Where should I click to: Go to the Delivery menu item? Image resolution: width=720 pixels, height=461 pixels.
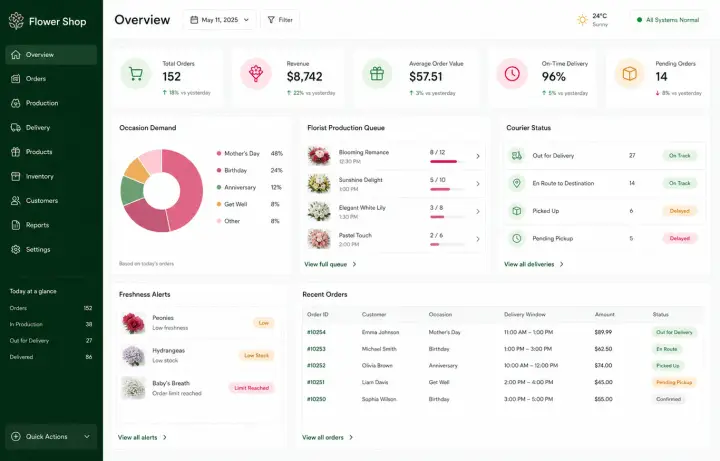(51, 128)
